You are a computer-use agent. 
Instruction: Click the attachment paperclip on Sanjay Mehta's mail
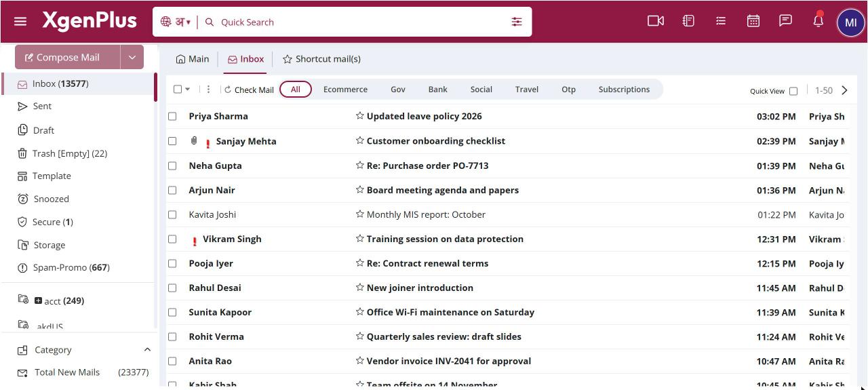(194, 140)
